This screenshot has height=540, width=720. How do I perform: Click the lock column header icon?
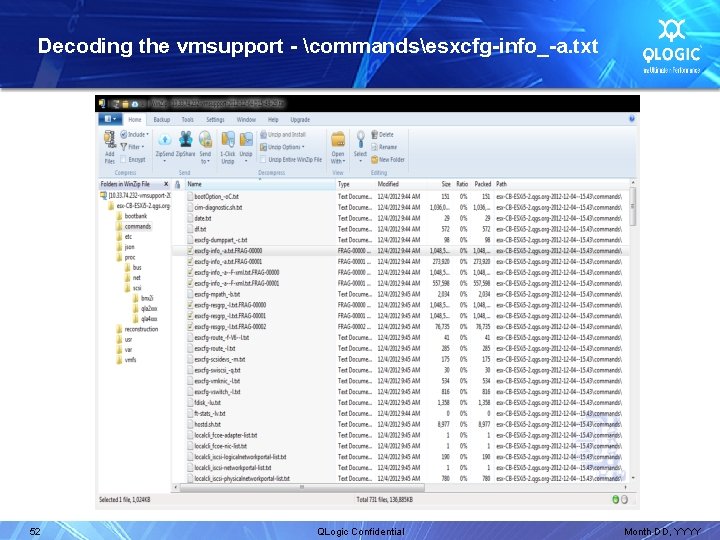click(178, 184)
